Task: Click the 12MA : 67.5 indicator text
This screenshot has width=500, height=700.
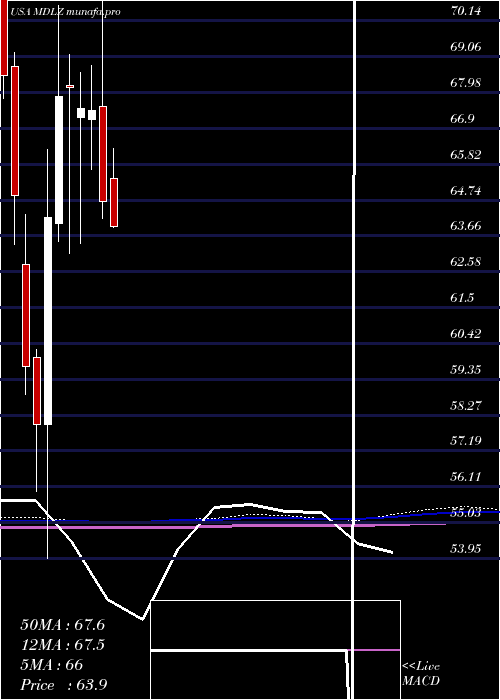Action: [63, 645]
